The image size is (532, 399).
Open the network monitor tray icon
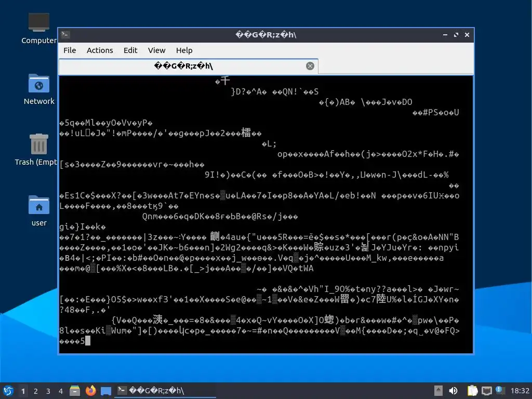[x=486, y=391]
